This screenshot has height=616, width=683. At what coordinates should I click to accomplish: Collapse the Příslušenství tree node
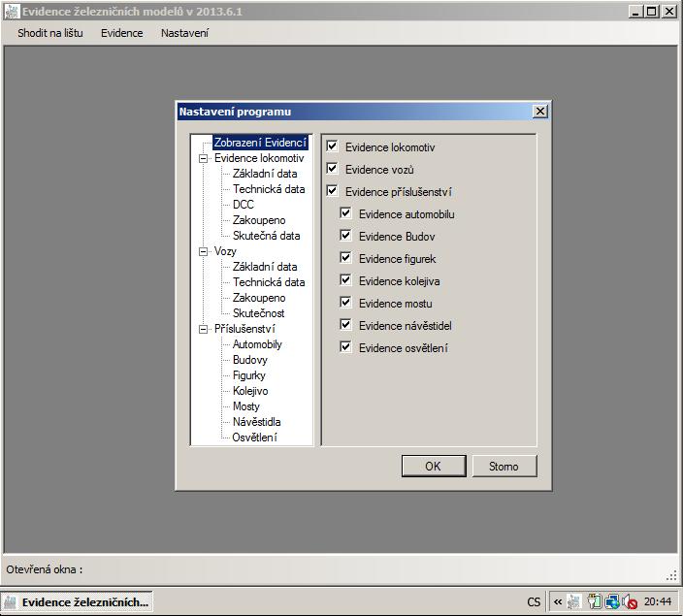point(204,329)
